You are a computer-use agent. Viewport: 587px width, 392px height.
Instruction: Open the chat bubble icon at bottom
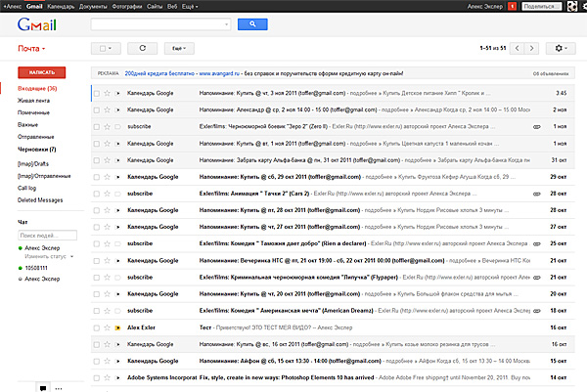tap(42, 386)
